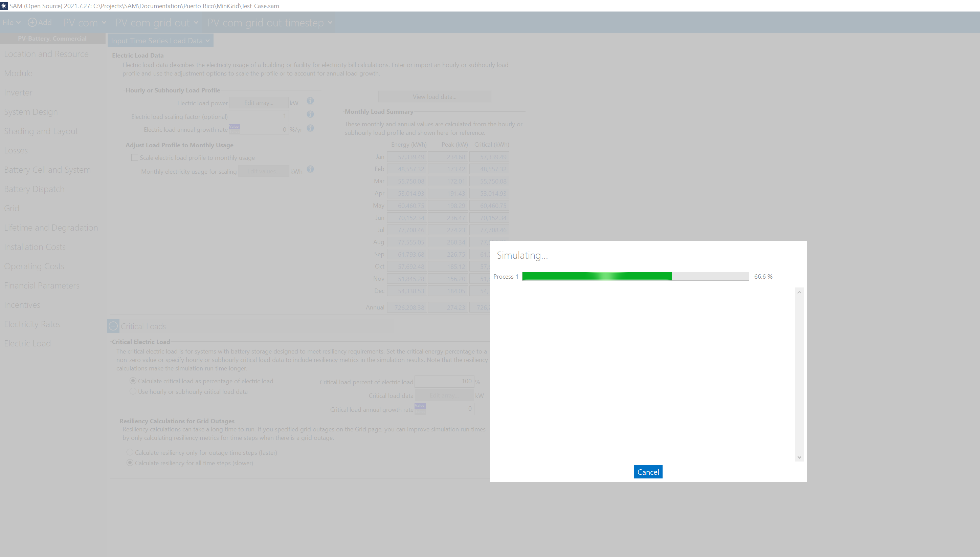Collapse the Critical Loads section minus icon
This screenshot has width=980, height=557.
(x=113, y=326)
